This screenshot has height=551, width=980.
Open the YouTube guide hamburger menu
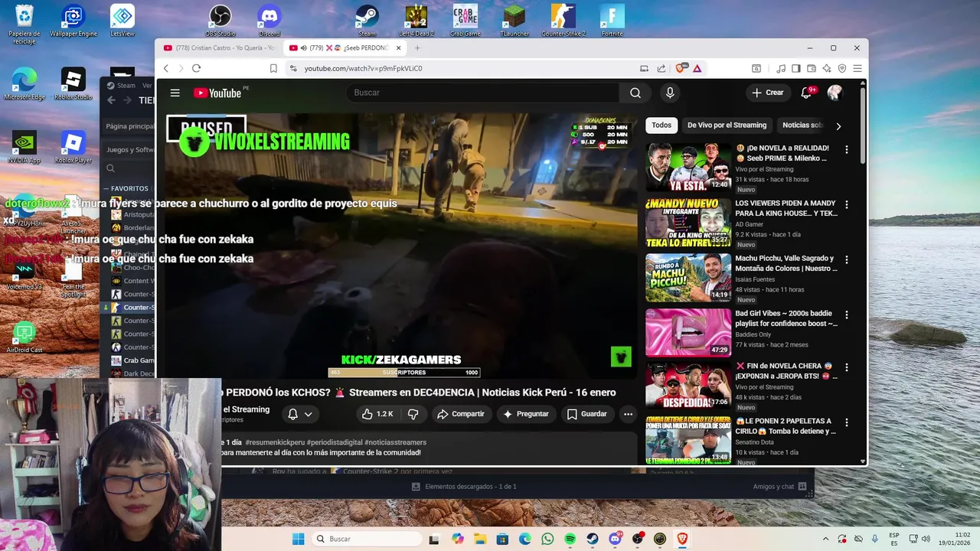[175, 93]
